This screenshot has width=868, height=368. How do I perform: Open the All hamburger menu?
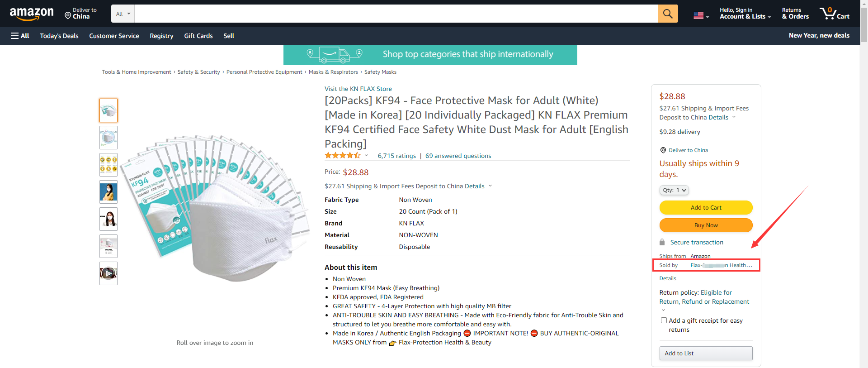20,36
